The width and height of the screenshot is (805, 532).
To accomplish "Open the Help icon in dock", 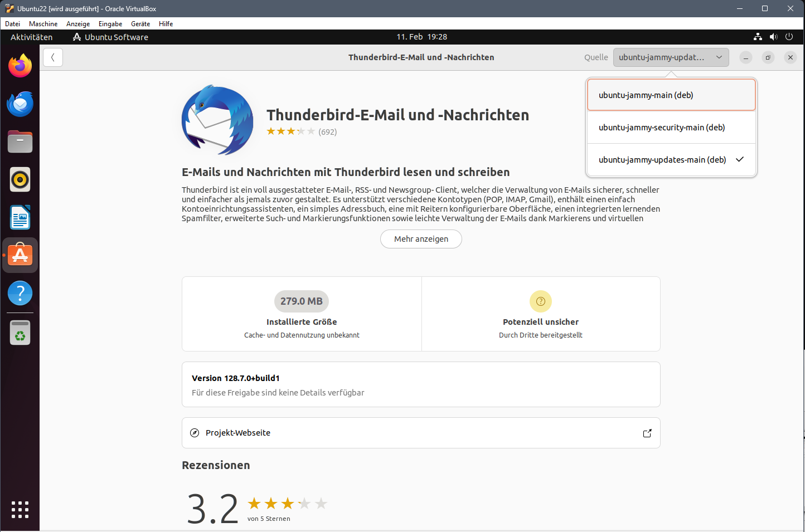I will pos(20,293).
